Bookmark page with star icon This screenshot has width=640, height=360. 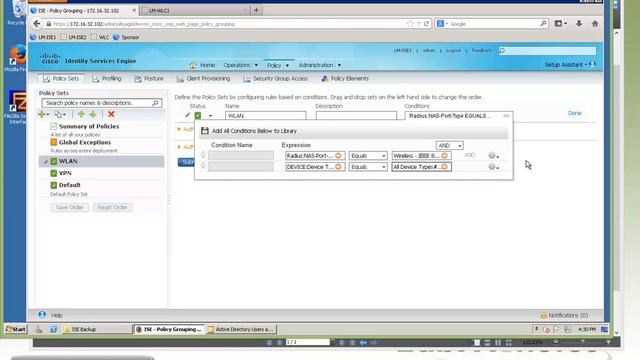(410, 24)
